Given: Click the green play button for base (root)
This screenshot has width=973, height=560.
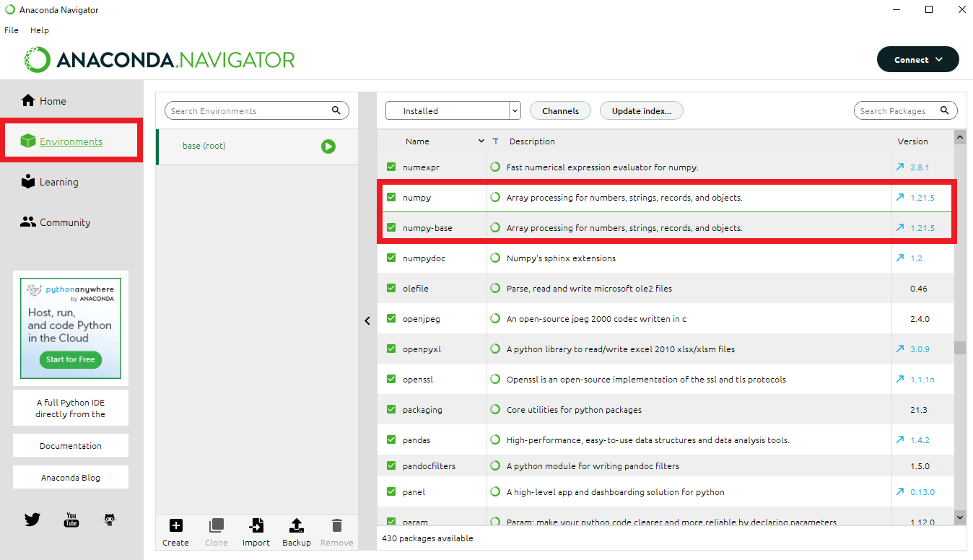Looking at the screenshot, I should 328,146.
